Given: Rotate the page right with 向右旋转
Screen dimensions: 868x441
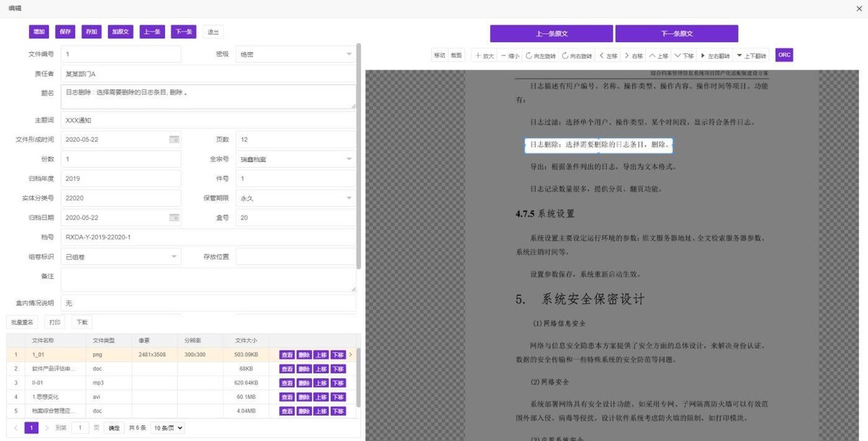Looking at the screenshot, I should 576,55.
